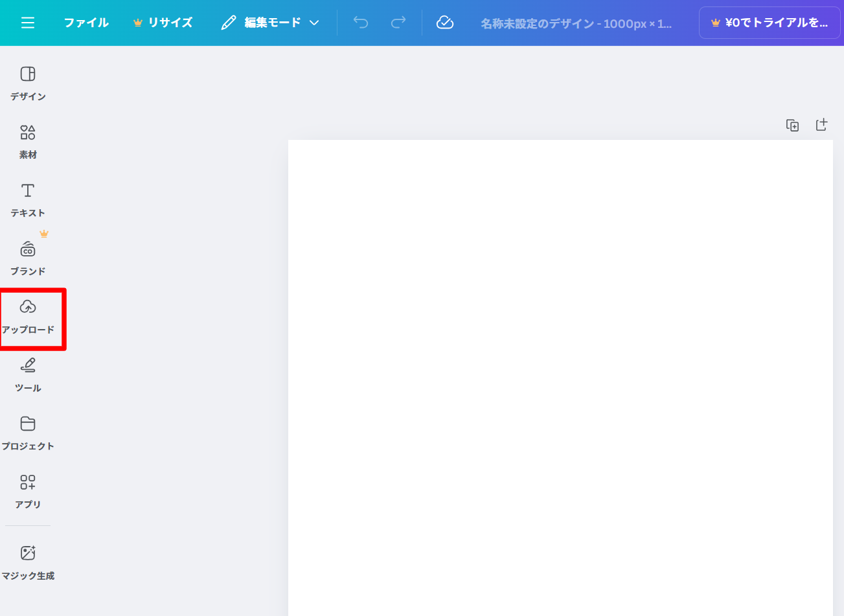Open the ファイル menu
The width and height of the screenshot is (844, 616).
tap(86, 23)
